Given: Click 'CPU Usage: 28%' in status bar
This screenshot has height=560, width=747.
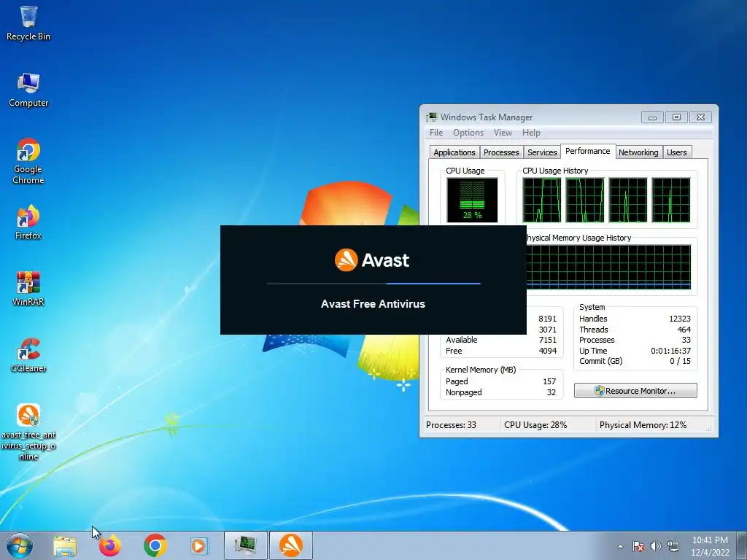Looking at the screenshot, I should (535, 425).
